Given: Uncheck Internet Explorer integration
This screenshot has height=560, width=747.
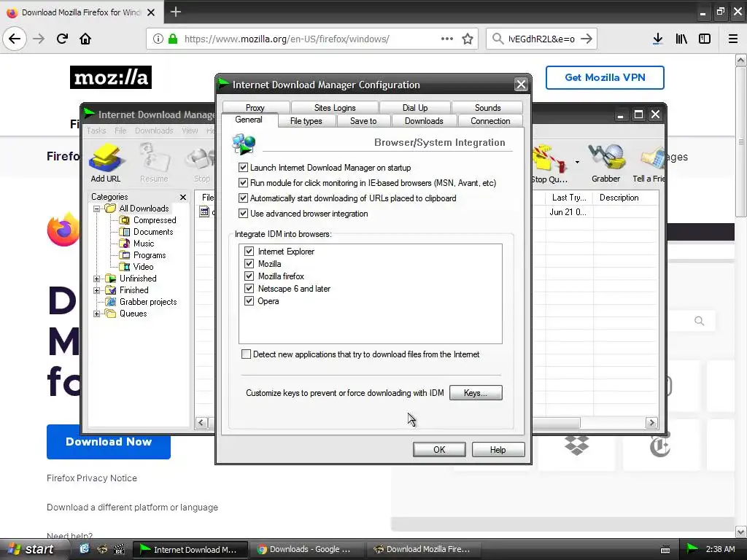Looking at the screenshot, I should pyautogui.click(x=249, y=251).
